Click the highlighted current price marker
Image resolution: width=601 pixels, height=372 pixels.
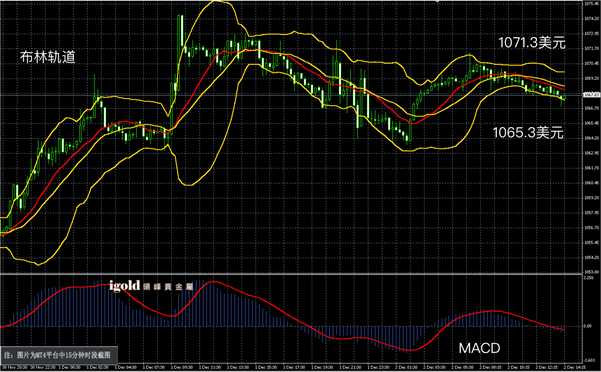(591, 95)
